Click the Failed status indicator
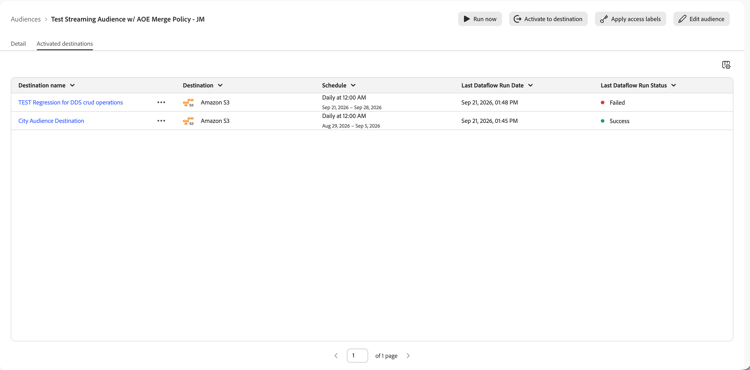Viewport: 750px width, 370px height. pyautogui.click(x=613, y=103)
